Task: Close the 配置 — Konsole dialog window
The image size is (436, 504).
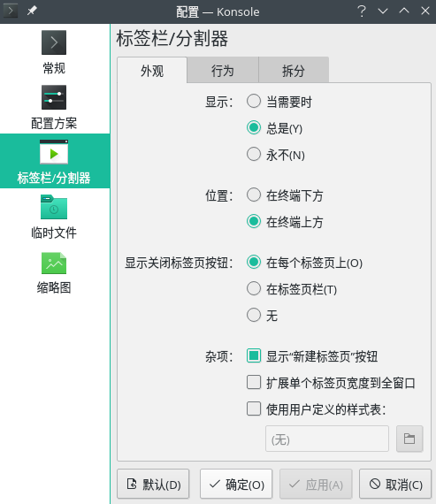Action: click(425, 11)
